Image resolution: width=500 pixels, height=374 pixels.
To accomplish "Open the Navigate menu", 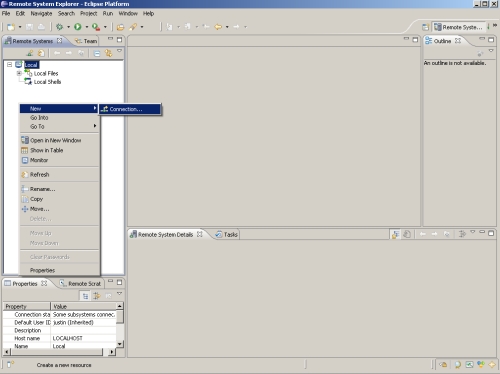I will click(x=41, y=14).
